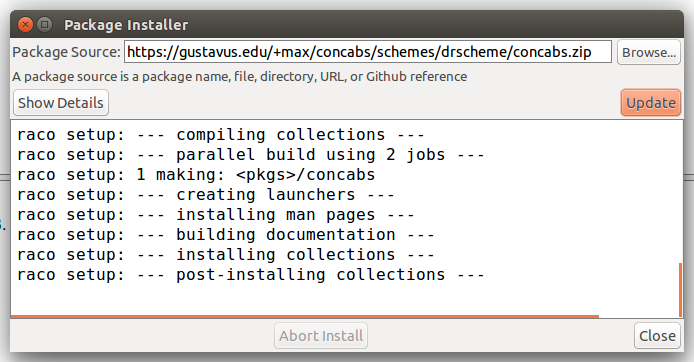The image size is (694, 362).
Task: Click the 'installing man pages' log line
Action: click(x=216, y=215)
